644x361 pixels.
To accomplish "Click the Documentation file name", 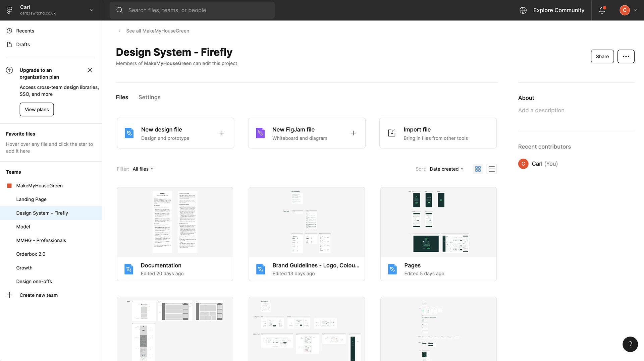I will click(161, 265).
